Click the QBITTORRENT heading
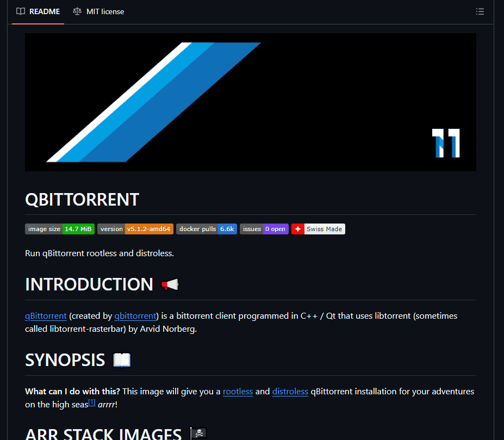Image resolution: width=504 pixels, height=440 pixels. 82,200
